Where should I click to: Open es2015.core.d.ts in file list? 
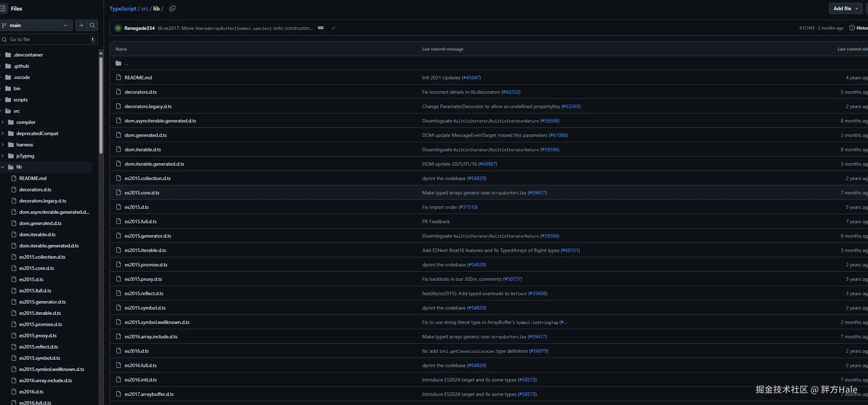point(142,193)
